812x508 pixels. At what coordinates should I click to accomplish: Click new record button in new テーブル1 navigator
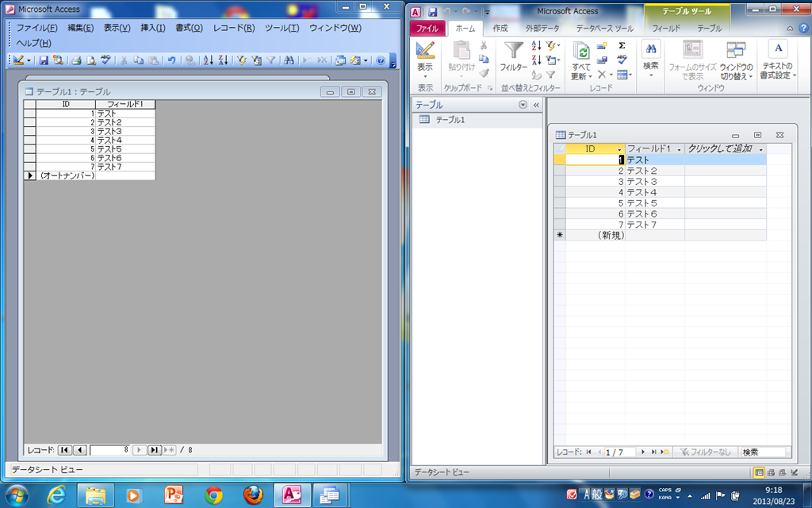click(x=665, y=452)
